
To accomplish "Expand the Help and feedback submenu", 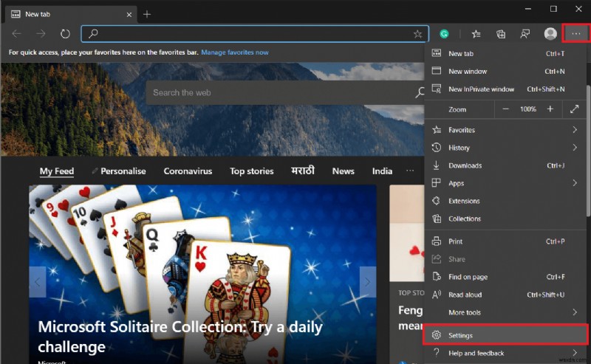I will pos(505,353).
